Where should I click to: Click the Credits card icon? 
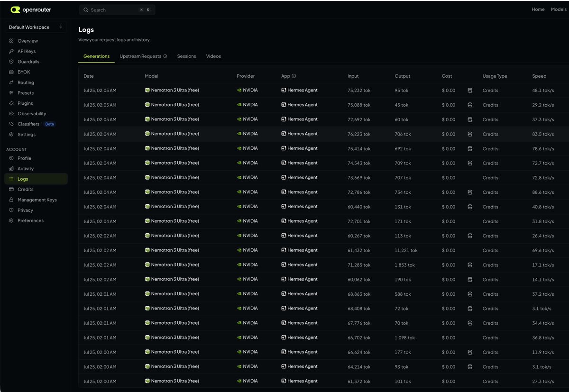(x=11, y=189)
